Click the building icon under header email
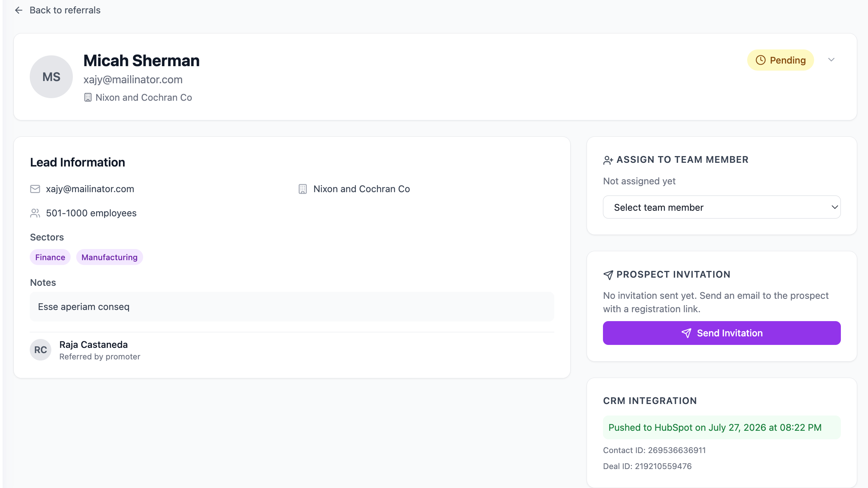Image resolution: width=868 pixels, height=488 pixels. click(x=88, y=97)
